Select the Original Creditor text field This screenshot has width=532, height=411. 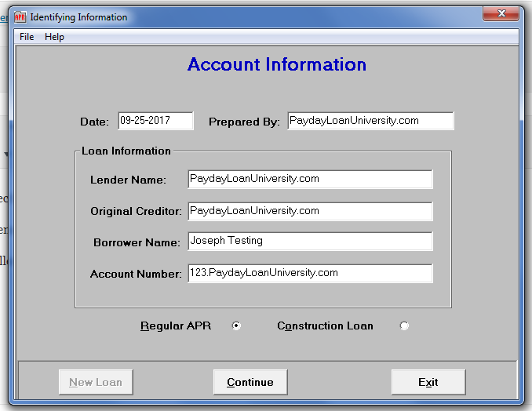(x=310, y=211)
